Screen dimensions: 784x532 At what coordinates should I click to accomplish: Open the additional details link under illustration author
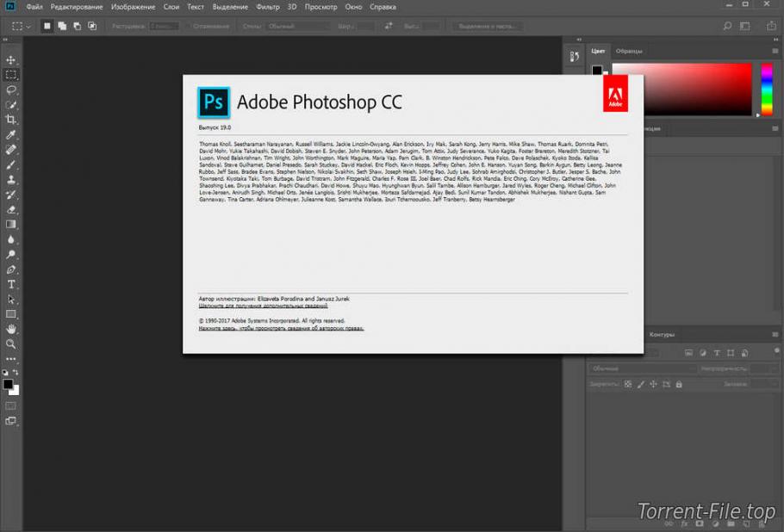tap(263, 306)
